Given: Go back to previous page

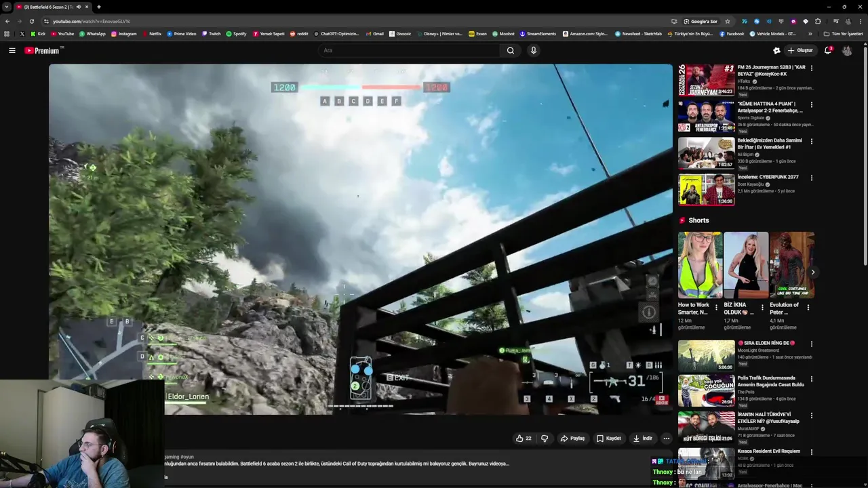Looking at the screenshot, I should pos(7,21).
